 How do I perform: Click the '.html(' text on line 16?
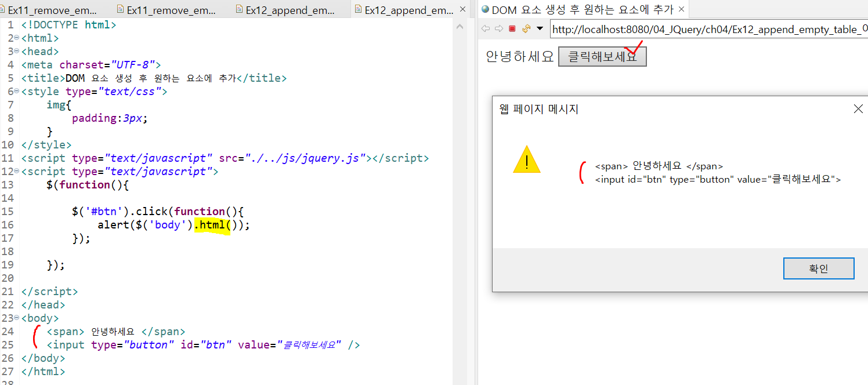tap(212, 225)
